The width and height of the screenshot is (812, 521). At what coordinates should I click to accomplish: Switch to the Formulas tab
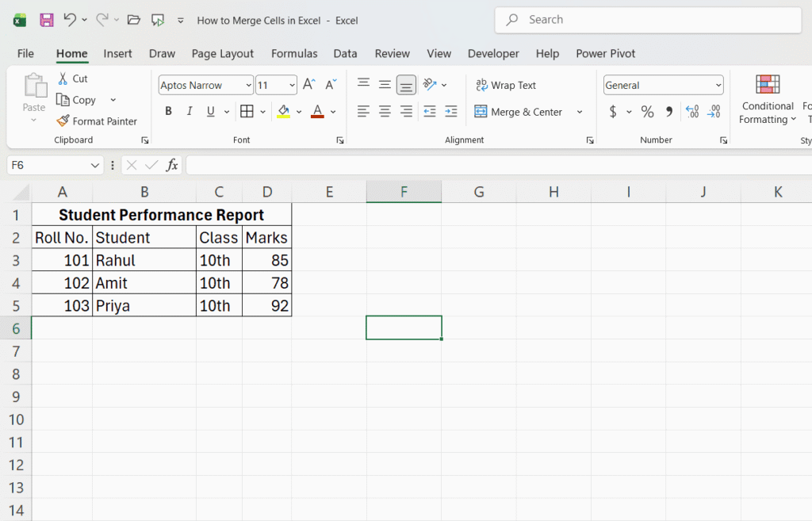click(294, 53)
